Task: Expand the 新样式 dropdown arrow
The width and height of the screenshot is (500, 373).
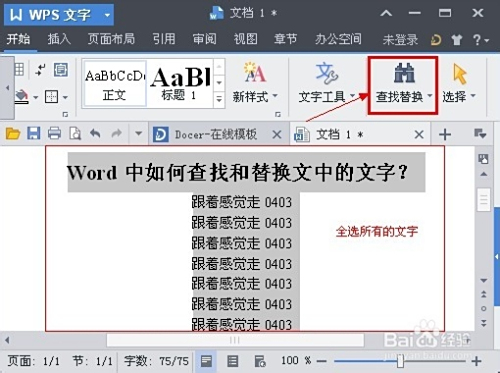Action: 275,96
